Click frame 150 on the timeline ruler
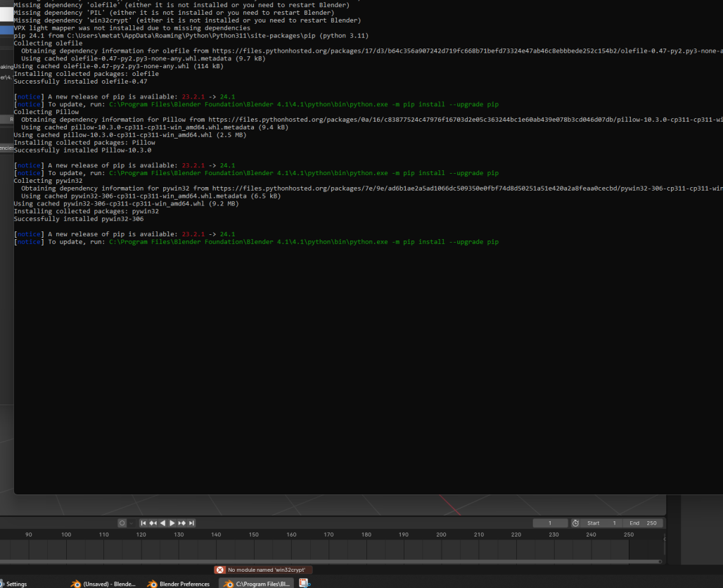Viewport: 723px width, 588px height. coord(254,535)
